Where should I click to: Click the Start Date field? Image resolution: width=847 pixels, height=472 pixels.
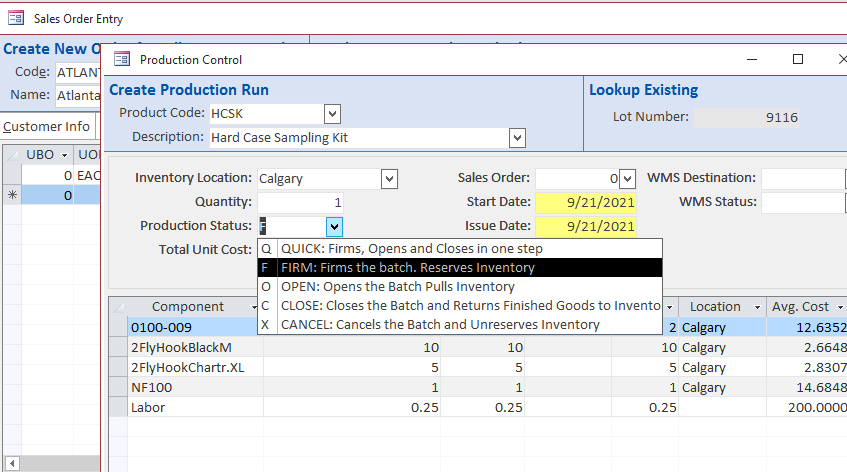pyautogui.click(x=584, y=202)
